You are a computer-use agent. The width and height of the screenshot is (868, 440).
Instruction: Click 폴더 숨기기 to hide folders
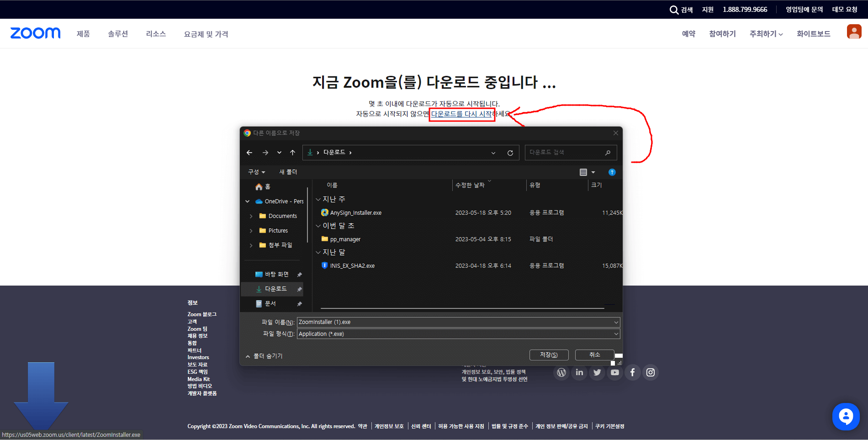(264, 356)
